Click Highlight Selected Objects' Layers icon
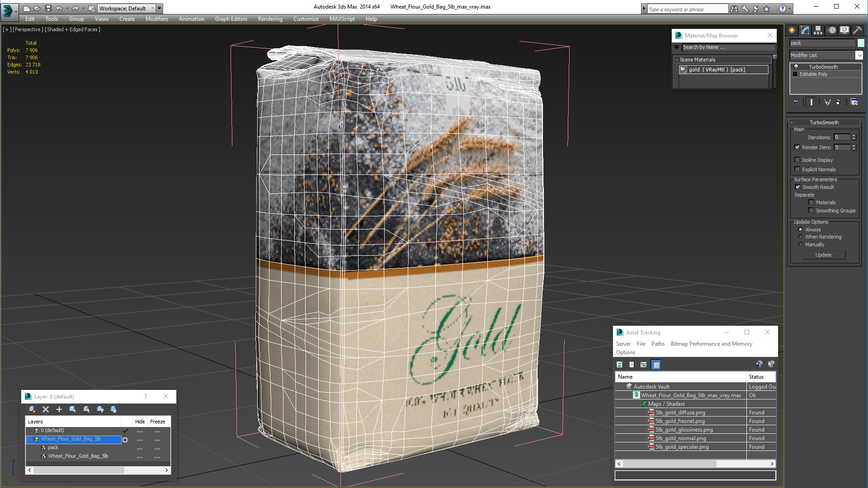 [x=86, y=409]
